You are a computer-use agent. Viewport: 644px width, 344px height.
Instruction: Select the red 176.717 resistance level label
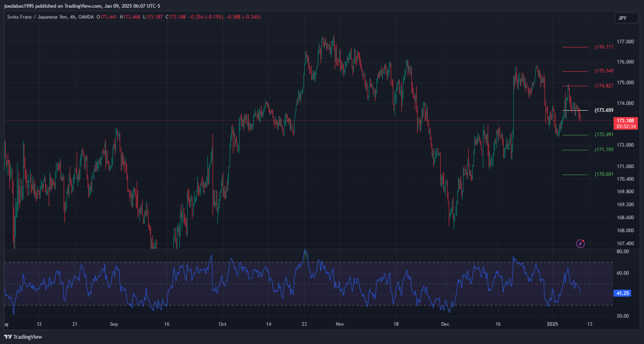pos(604,47)
